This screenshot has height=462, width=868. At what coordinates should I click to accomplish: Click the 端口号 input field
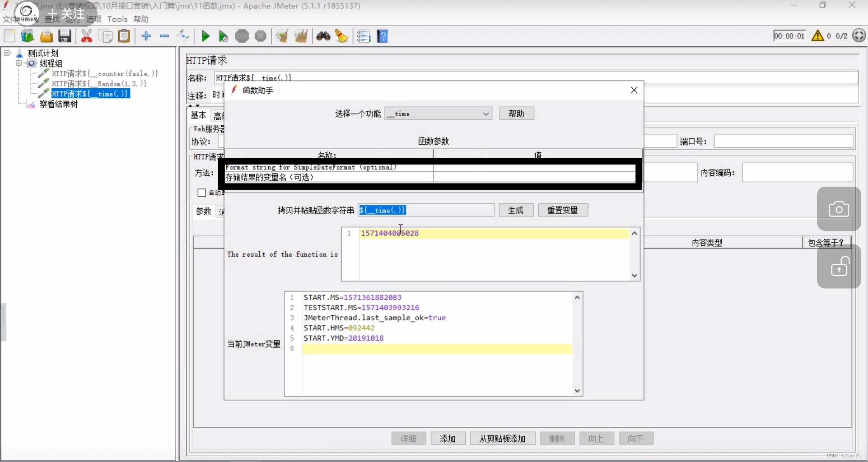783,141
